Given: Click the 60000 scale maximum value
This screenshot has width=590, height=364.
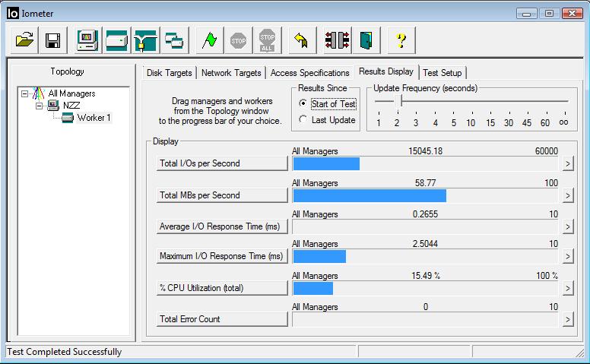Looking at the screenshot, I should 547,151.
